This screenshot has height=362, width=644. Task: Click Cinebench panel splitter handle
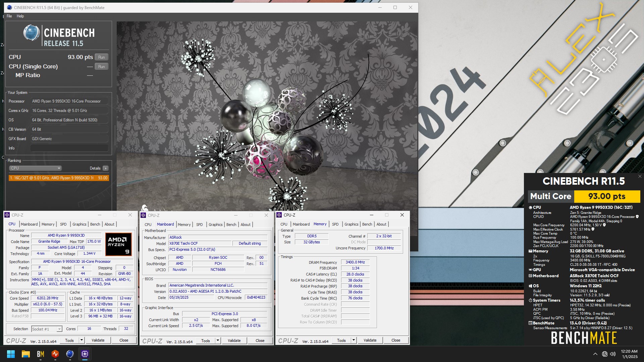click(x=114, y=136)
